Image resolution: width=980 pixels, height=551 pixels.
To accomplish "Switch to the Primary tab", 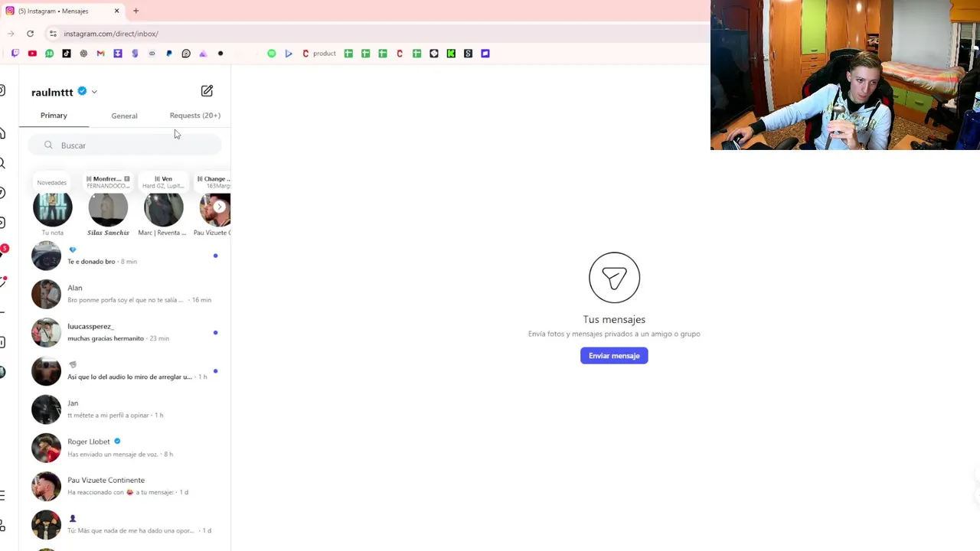I will point(54,116).
